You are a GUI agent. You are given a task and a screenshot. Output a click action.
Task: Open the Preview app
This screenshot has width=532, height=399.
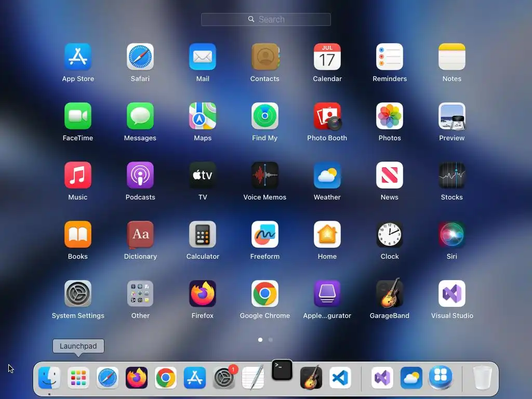pyautogui.click(x=452, y=116)
